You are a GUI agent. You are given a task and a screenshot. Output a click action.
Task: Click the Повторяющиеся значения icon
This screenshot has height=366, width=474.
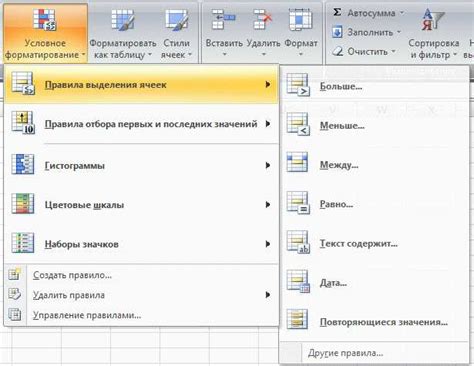297,319
